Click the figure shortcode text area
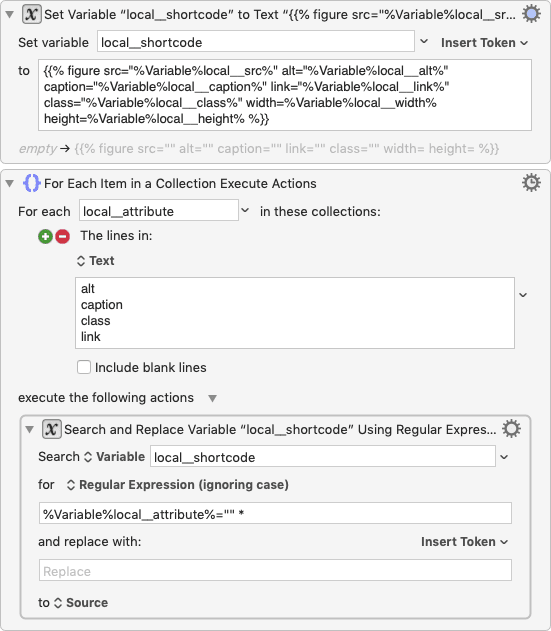The height and width of the screenshot is (631, 551). tap(285, 95)
